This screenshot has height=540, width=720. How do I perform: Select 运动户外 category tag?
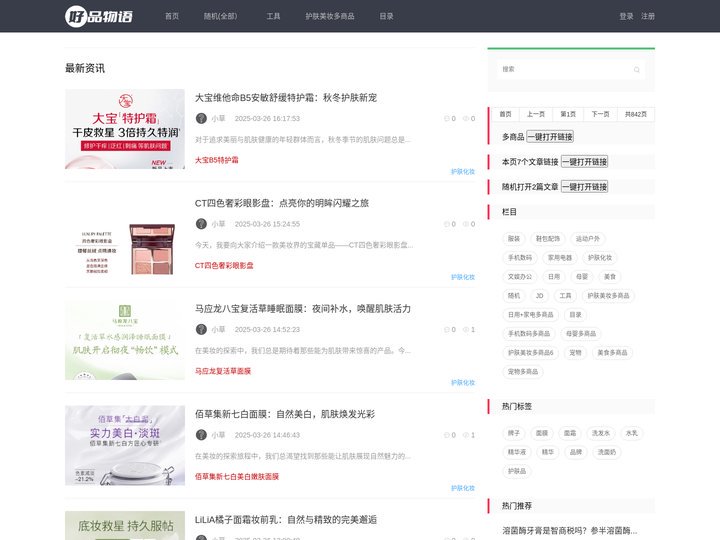(588, 239)
